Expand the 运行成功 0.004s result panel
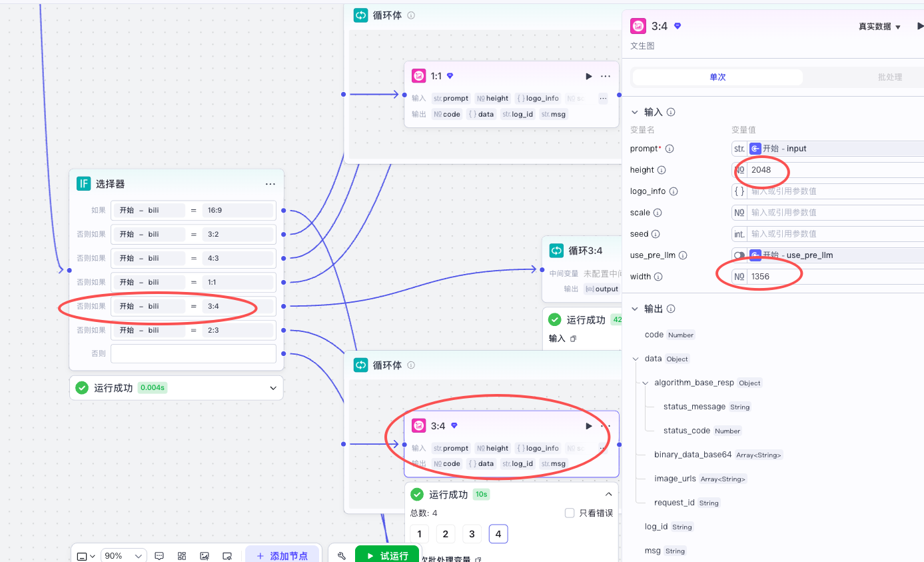This screenshot has width=924, height=562. coord(272,388)
